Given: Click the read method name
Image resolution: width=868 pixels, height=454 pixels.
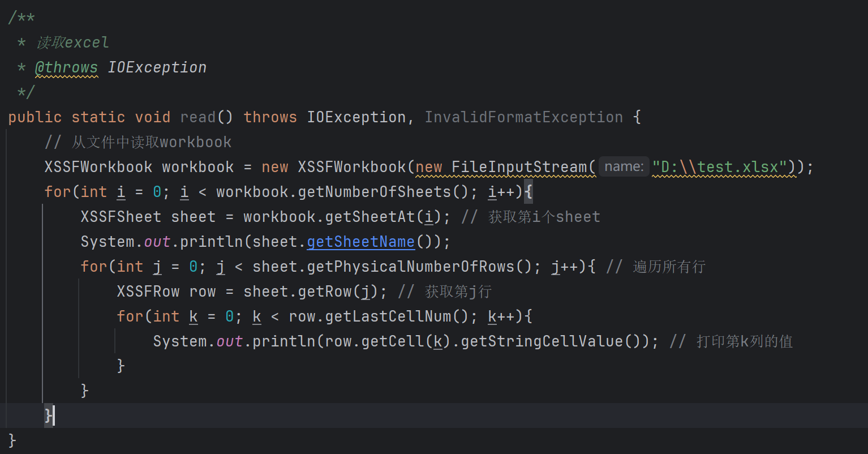Looking at the screenshot, I should pos(198,117).
